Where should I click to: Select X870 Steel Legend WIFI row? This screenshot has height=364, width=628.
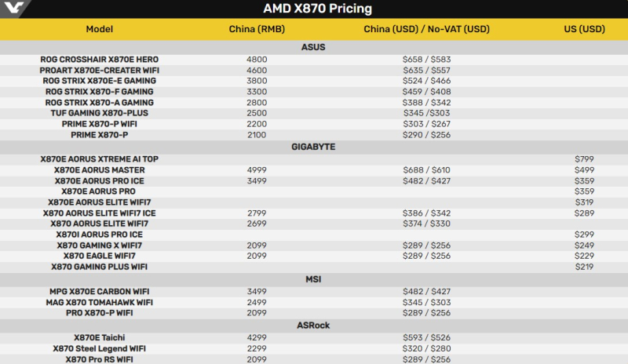[99, 348]
